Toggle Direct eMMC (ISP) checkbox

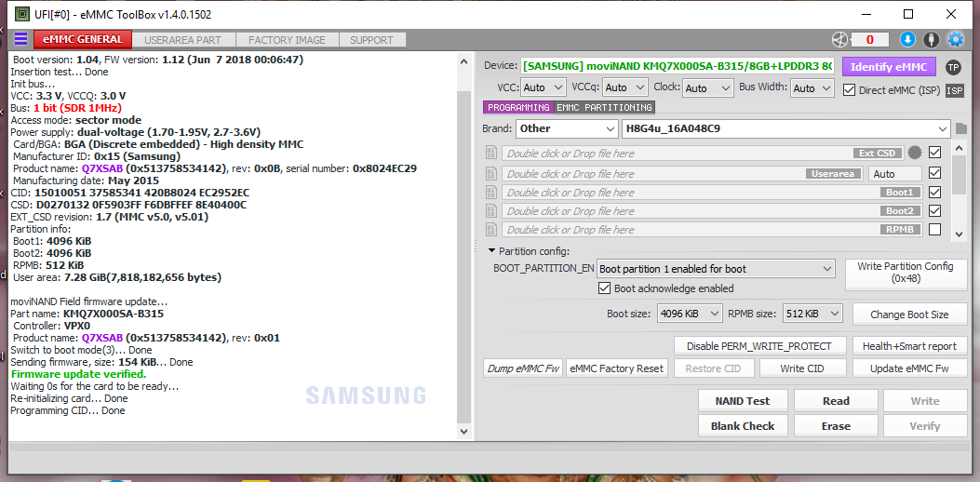click(x=849, y=90)
